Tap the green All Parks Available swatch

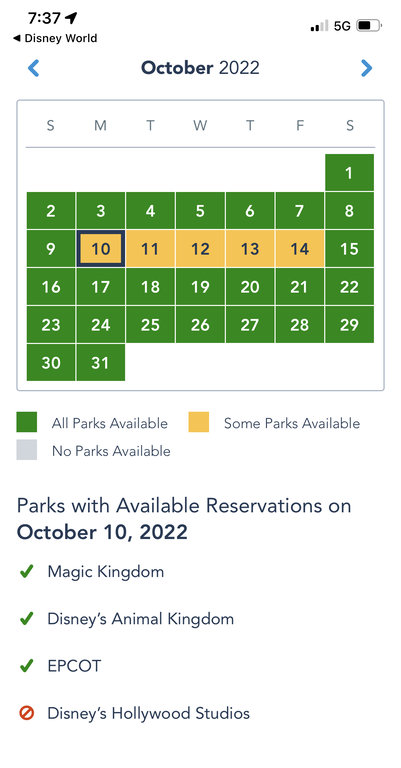26,422
